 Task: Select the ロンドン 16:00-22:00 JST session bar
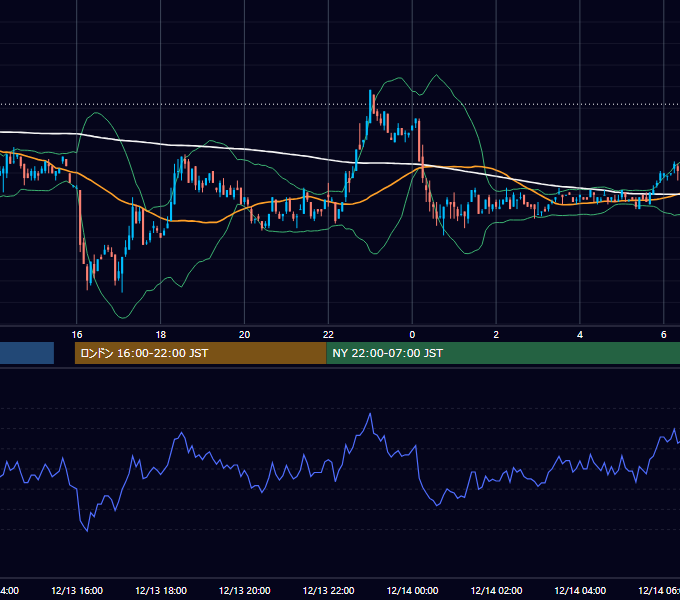point(200,353)
